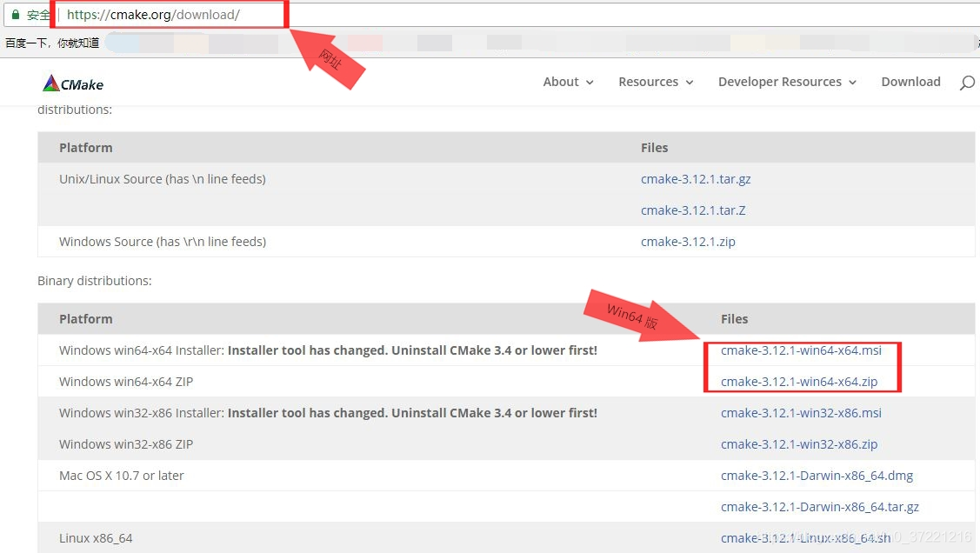Download cmake-3.12.1-win64-x64.zip archive
This screenshot has height=553, width=980.
[799, 382]
